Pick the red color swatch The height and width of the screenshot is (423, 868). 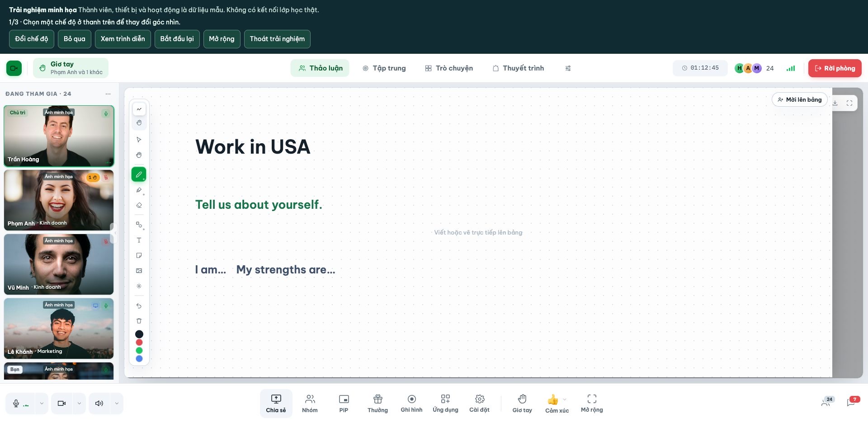click(x=139, y=342)
